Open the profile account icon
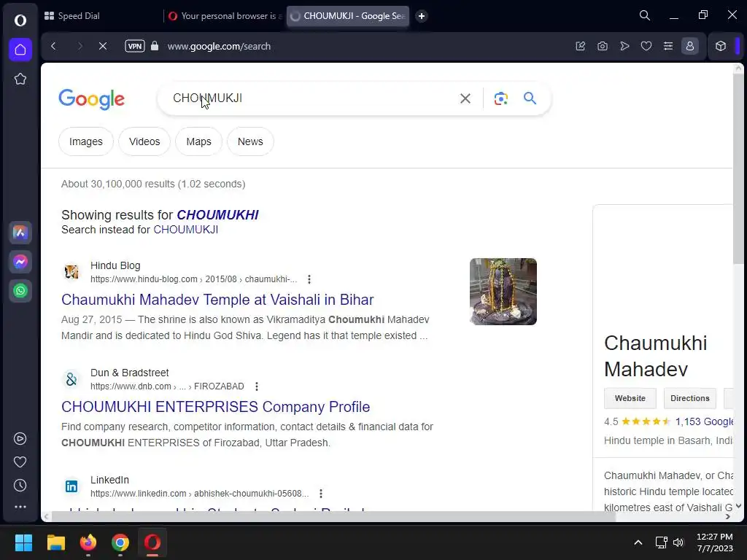The height and width of the screenshot is (560, 747). pyautogui.click(x=690, y=46)
